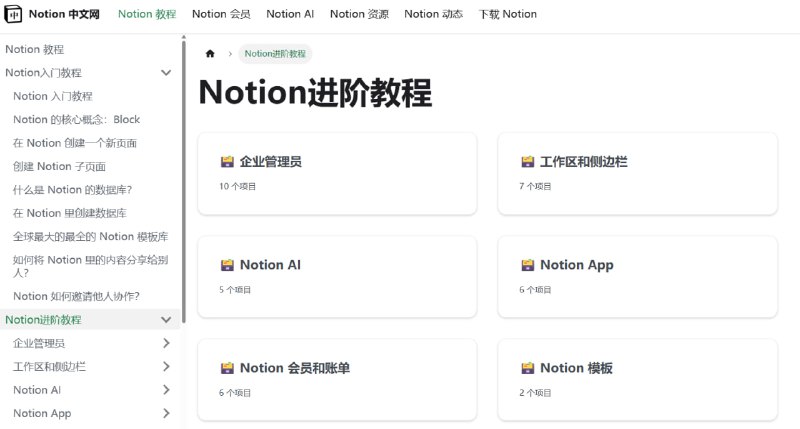Click the Notion 中文网 site title

tap(64, 14)
